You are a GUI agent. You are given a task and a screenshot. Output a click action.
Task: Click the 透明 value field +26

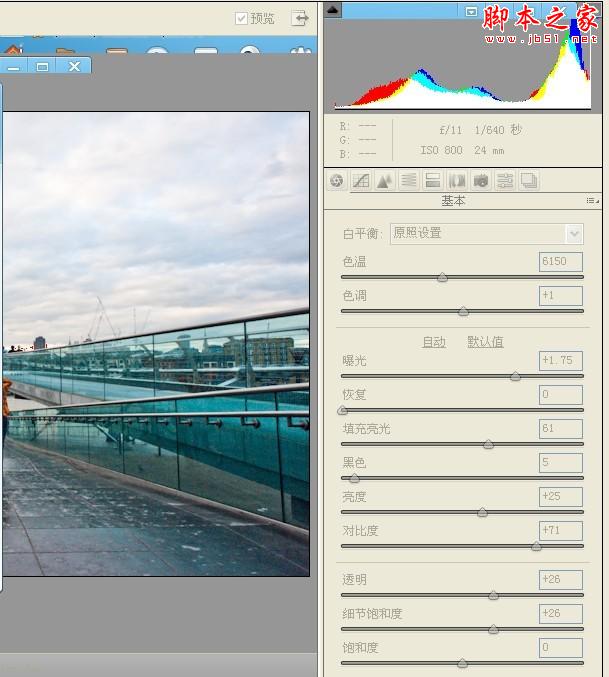561,580
